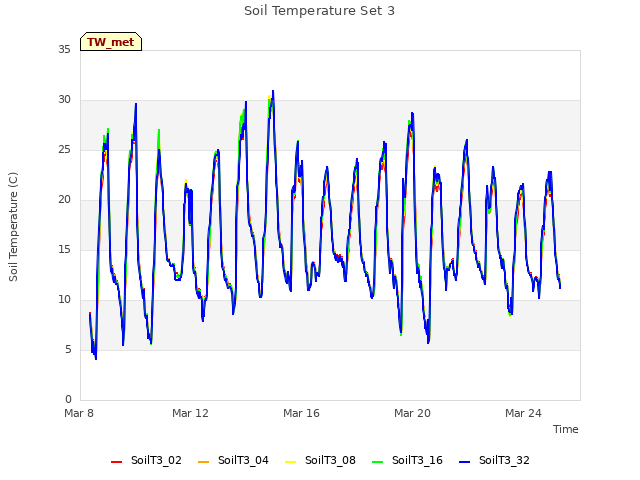Click the Soil Temperature (C) axis title

click(x=13, y=227)
